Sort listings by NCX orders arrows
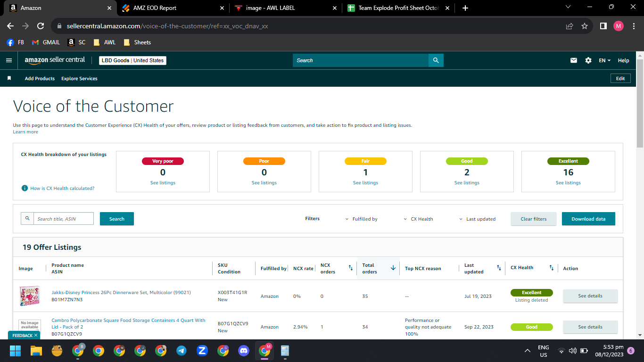644x362 pixels. pos(350,268)
